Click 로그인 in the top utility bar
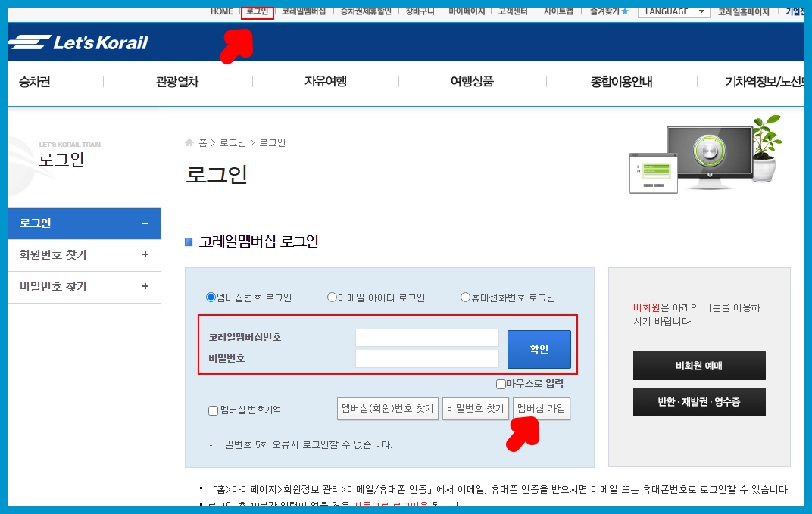 (257, 11)
